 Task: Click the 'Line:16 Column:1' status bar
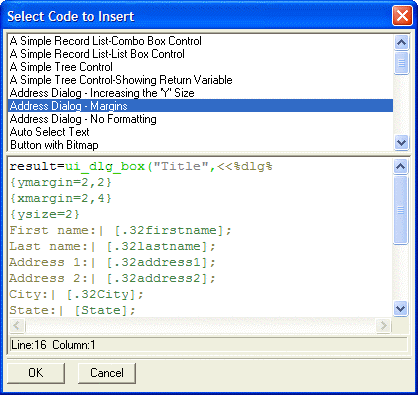point(208,345)
